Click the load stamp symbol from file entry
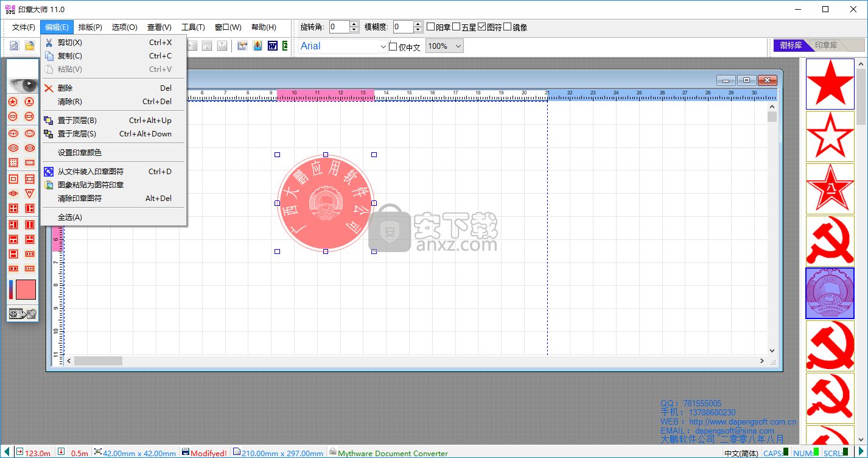This screenshot has height=458, width=868. tap(113, 172)
